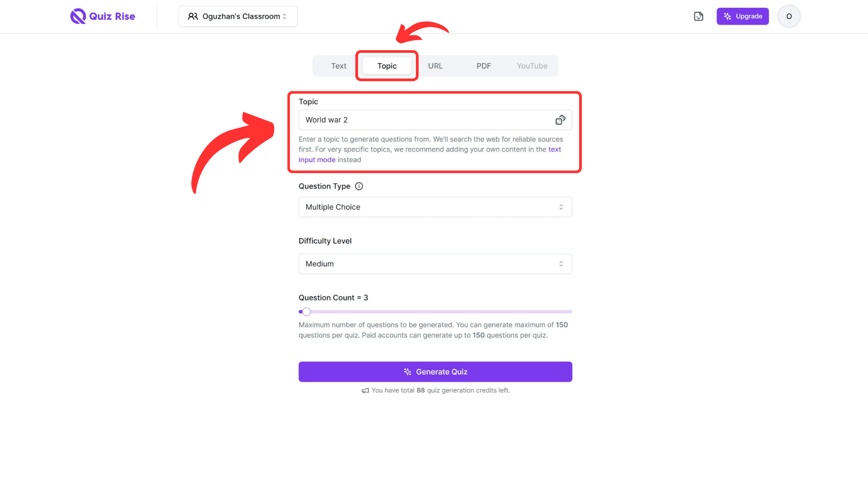
Task: Click the copy icon in topic field
Action: point(559,120)
